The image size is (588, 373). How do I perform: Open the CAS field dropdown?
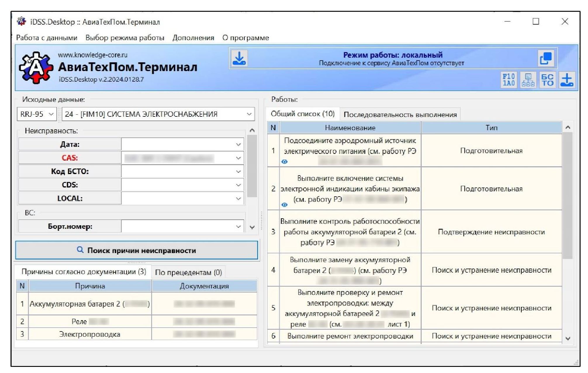pyautogui.click(x=238, y=158)
